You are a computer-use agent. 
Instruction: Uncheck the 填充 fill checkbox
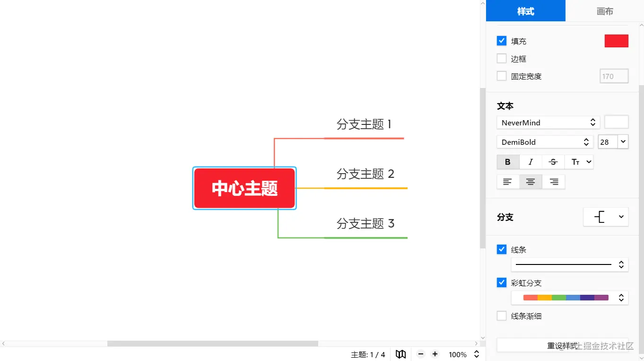502,41
